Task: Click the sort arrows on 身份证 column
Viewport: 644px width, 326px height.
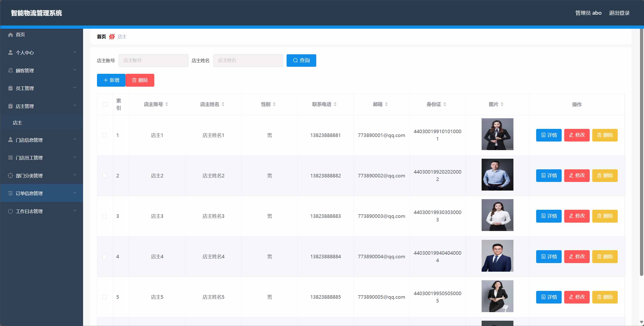Action: coord(445,104)
